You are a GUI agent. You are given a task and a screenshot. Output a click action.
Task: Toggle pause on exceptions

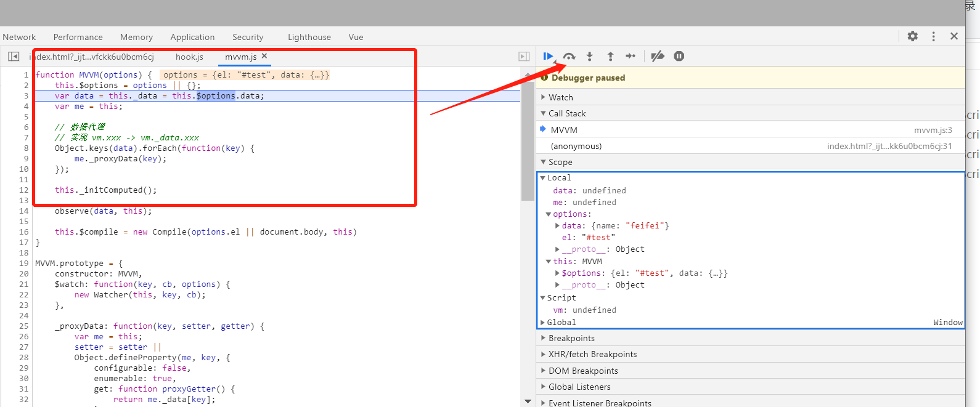coord(679,56)
